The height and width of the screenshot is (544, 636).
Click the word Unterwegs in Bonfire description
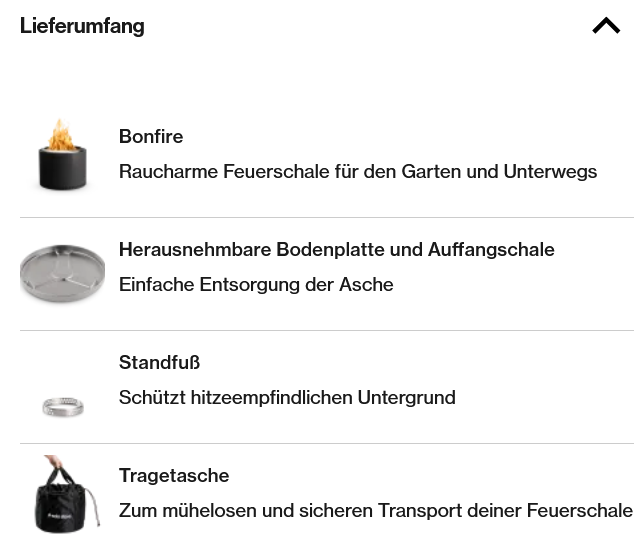click(550, 172)
